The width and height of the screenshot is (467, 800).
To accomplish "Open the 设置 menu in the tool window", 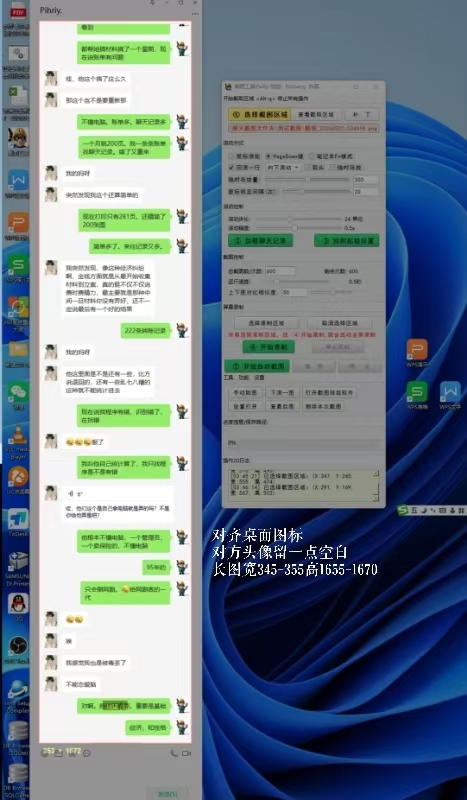I will pos(259,378).
